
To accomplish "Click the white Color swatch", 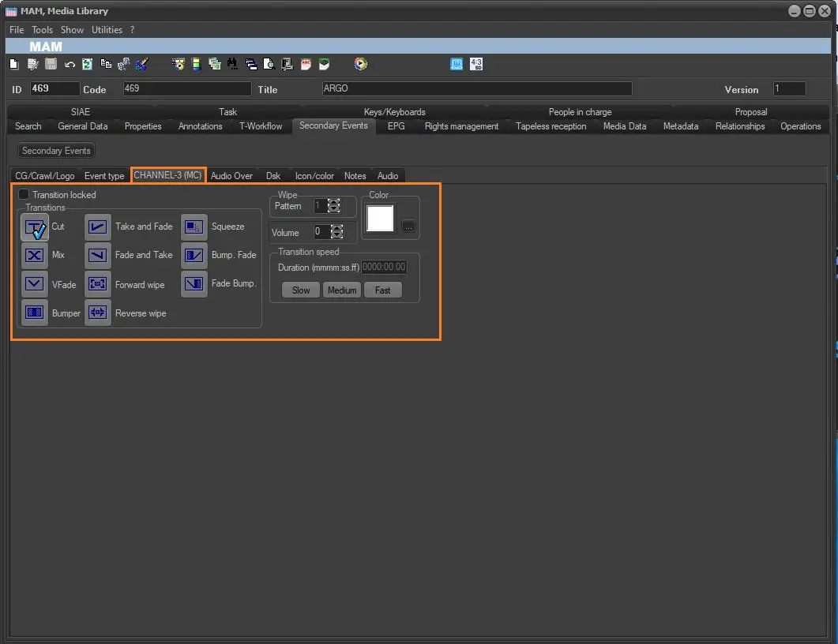I will [380, 219].
